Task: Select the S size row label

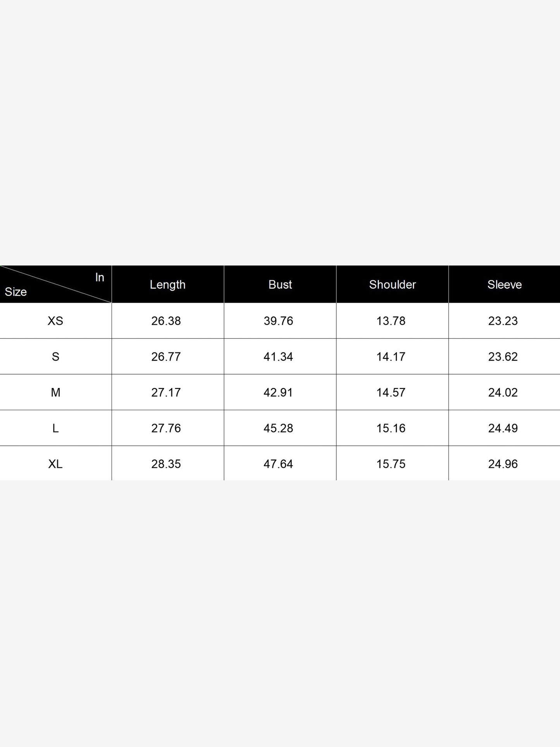Action: coord(55,357)
